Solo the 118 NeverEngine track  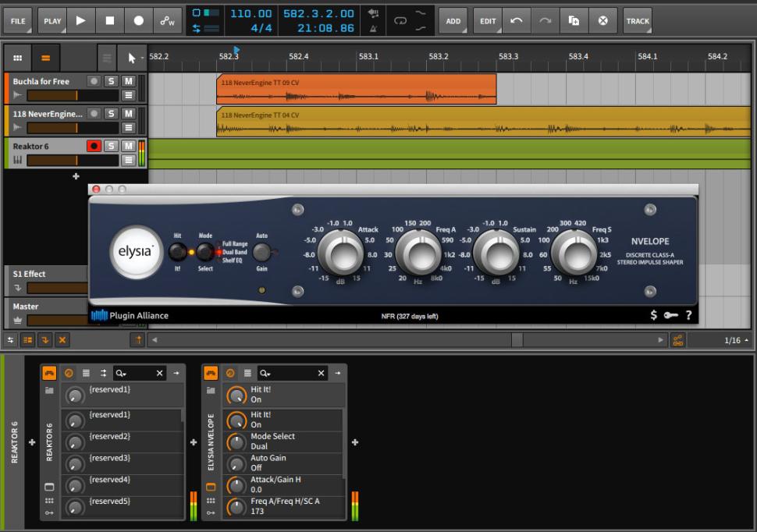point(111,114)
